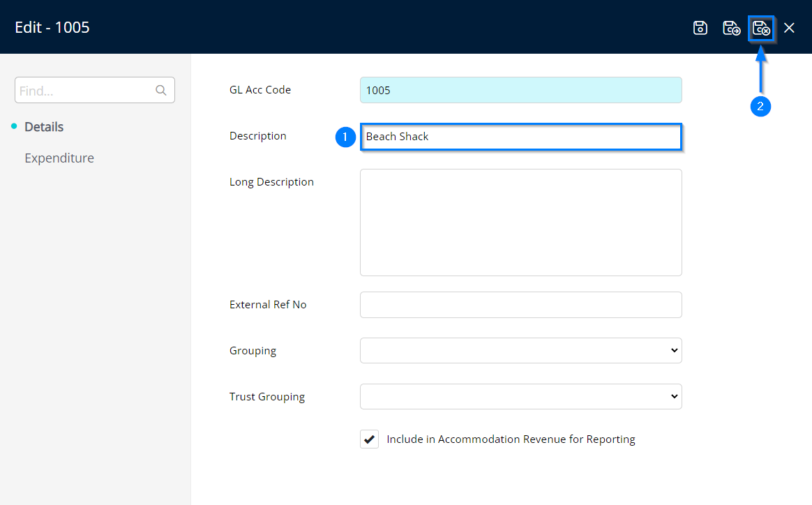Click the magnifier icon in Find box
The height and width of the screenshot is (505, 812).
[x=161, y=90]
